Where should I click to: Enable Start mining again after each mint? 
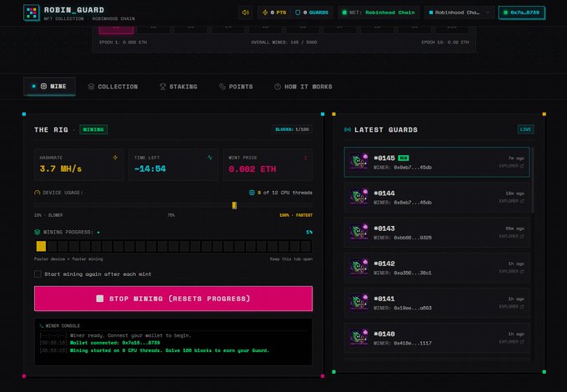pos(38,274)
